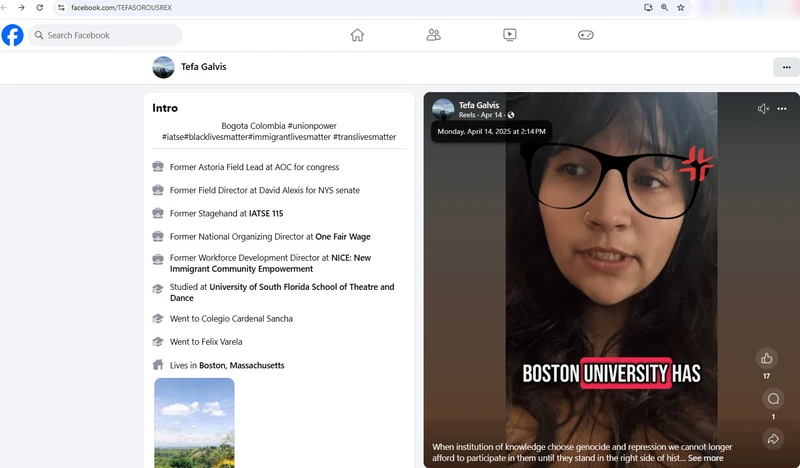Image resolution: width=800 pixels, height=468 pixels.
Task: Open the Friends tab icon
Action: coord(433,35)
